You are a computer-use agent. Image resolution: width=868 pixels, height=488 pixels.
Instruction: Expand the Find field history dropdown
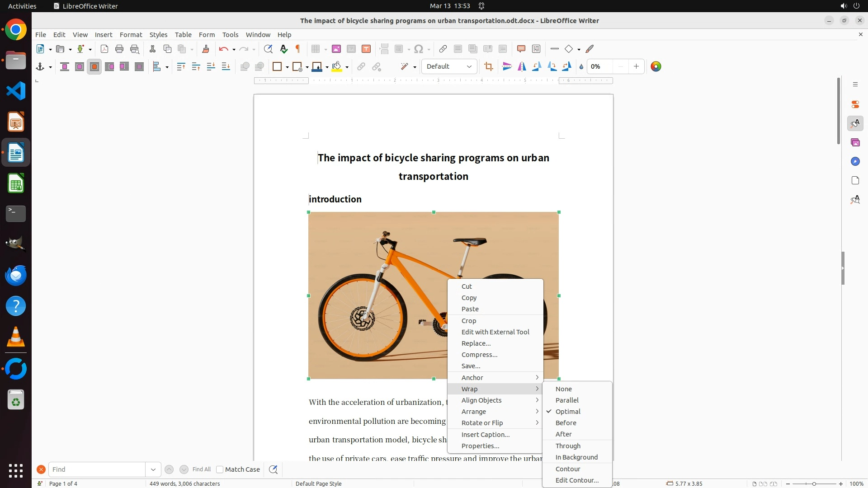click(x=153, y=469)
